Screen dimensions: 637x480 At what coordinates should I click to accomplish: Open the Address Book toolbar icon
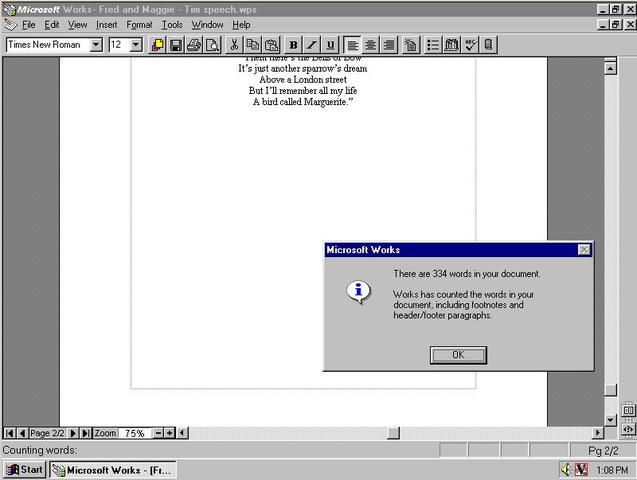pyautogui.click(x=488, y=45)
